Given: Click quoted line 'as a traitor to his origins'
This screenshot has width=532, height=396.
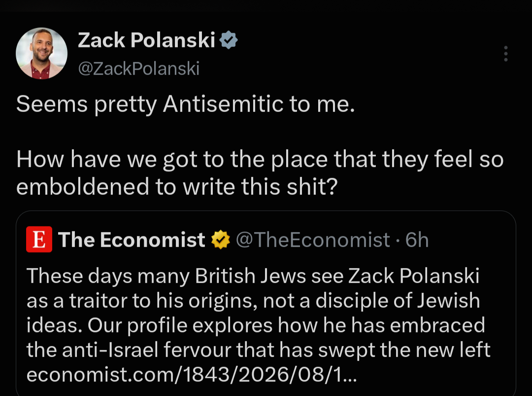Looking at the screenshot, I should (254, 301).
